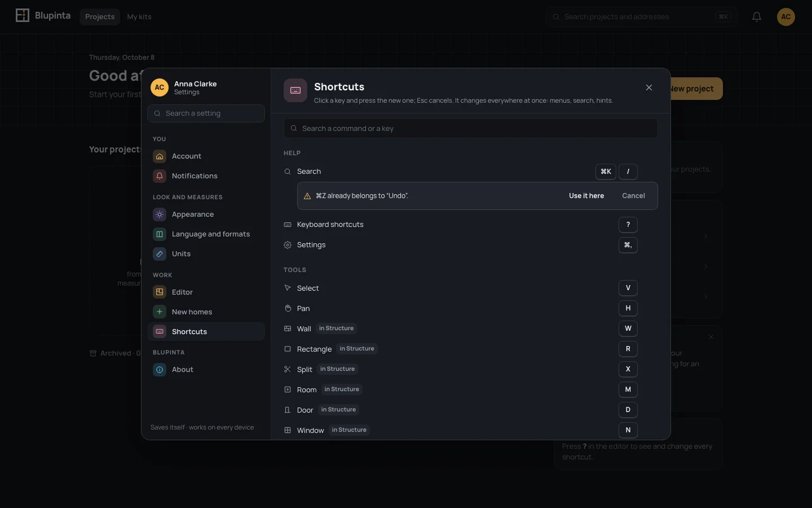
Task: Change the Settings ⌘, shortcut key
Action: pyautogui.click(x=628, y=245)
